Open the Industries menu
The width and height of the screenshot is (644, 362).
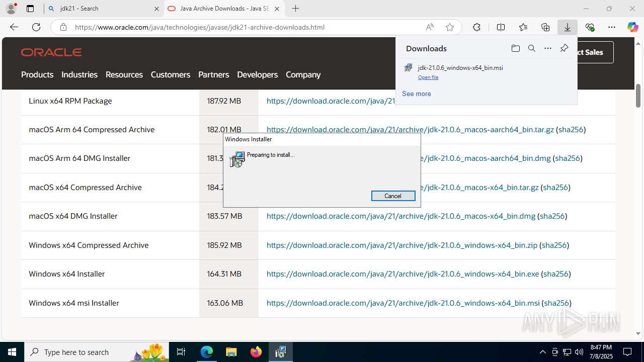point(79,74)
